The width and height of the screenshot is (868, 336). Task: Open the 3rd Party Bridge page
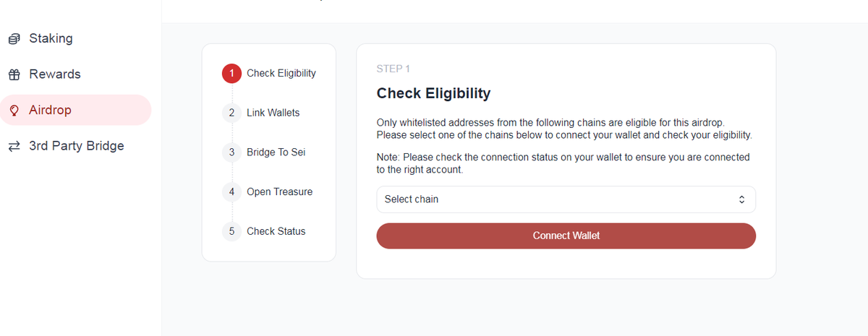76,146
